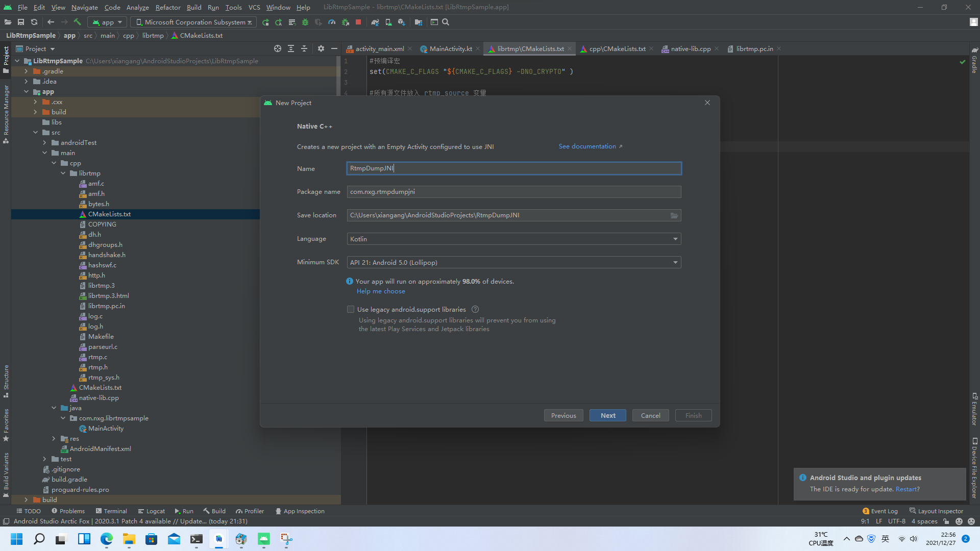Screen dimensions: 980x551
Task: Open the Refactor menu in menu bar
Action: (x=167, y=7)
